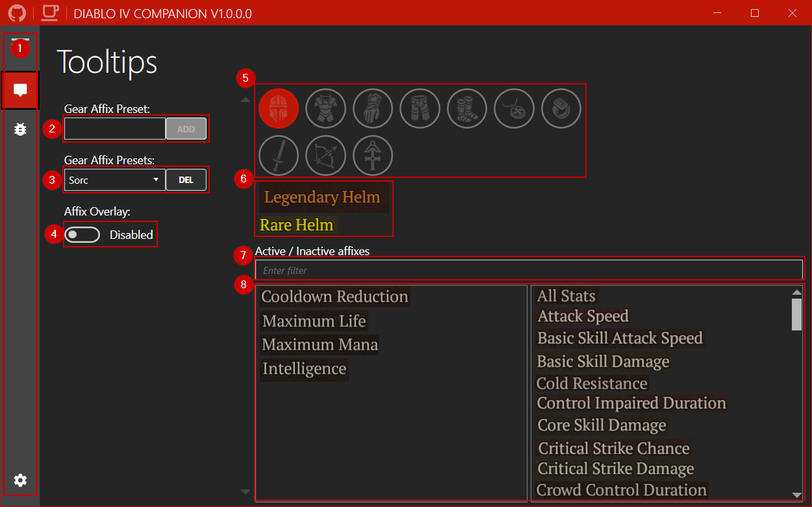Close the Diablo IV Companion window
The width and height of the screenshot is (812, 507).
click(793, 13)
